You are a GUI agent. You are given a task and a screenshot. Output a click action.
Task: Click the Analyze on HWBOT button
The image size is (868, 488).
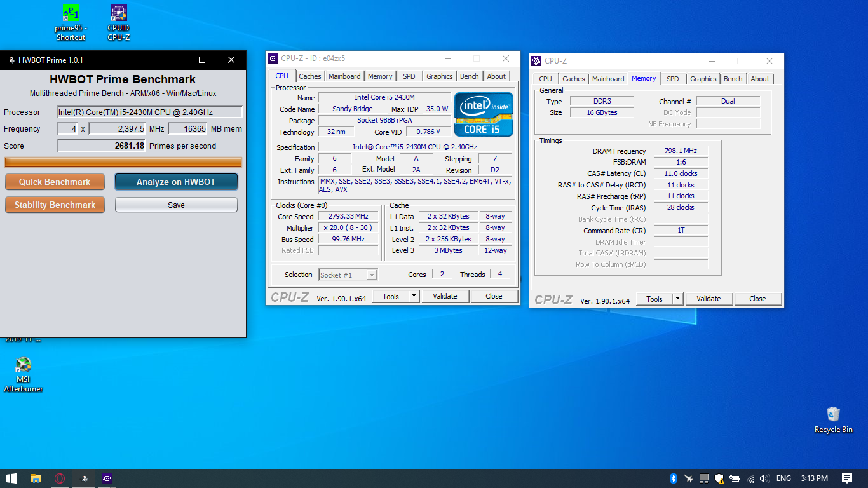[x=176, y=182]
